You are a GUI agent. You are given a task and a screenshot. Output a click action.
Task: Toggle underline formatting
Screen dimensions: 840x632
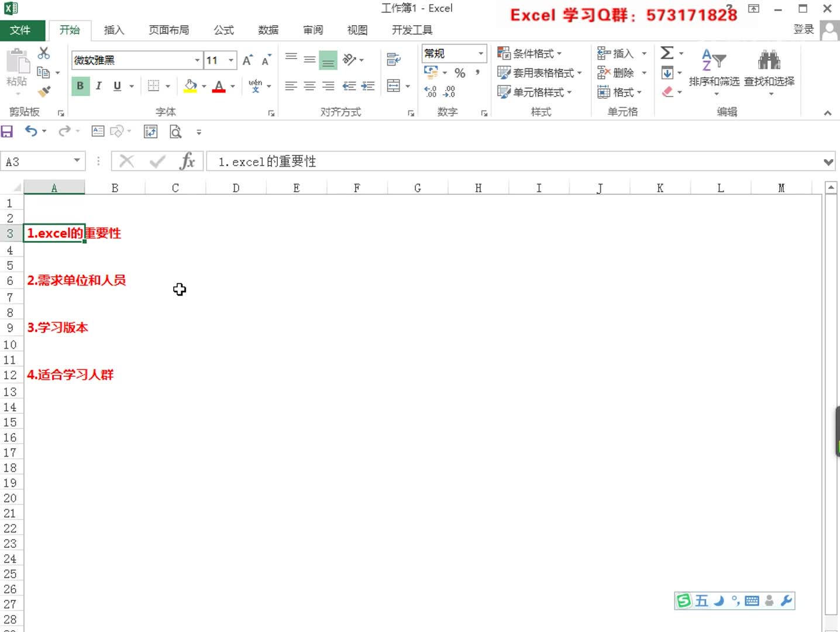pos(116,86)
